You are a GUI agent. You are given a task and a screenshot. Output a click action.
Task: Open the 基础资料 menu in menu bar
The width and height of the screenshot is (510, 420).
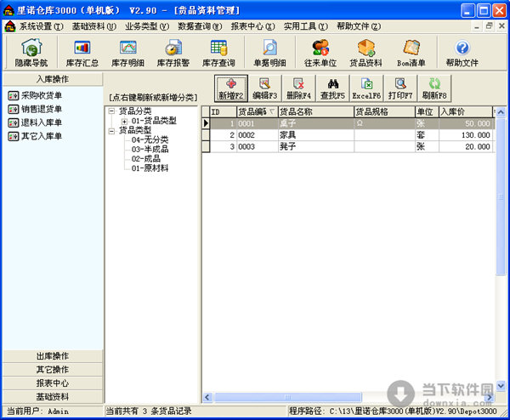(94, 26)
